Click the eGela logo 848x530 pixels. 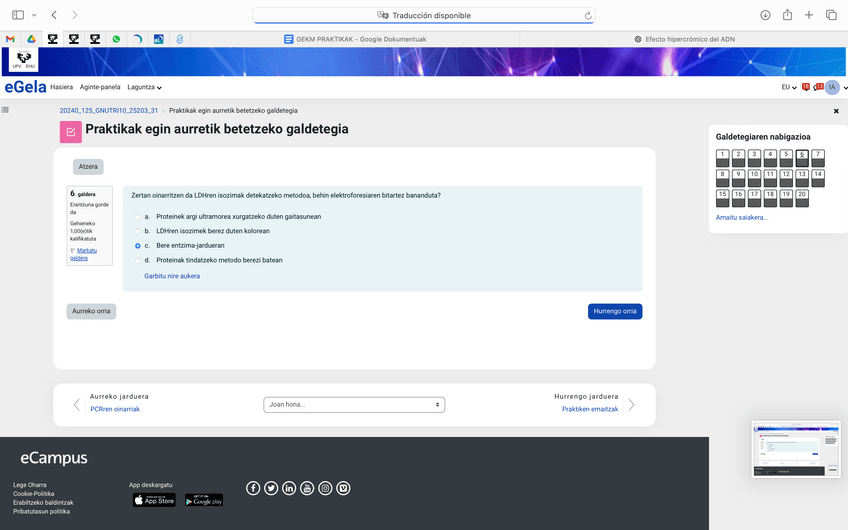point(25,87)
